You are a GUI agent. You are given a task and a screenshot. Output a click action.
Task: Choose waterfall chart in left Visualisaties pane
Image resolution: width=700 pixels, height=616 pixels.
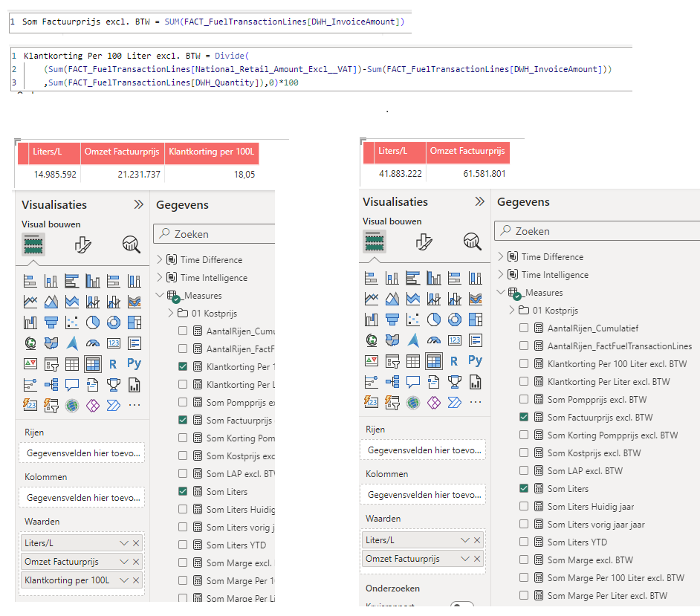tap(30, 322)
